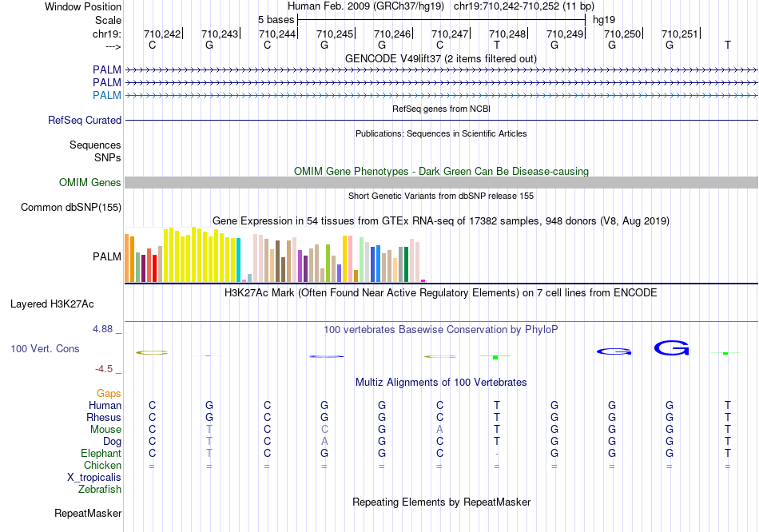Click the -4.5 PhyloP lower scale value
Screen dimensions: 759x532
pyautogui.click(x=104, y=369)
